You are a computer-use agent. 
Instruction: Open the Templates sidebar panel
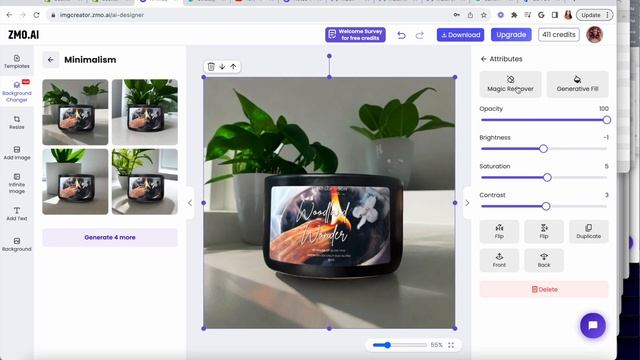[x=17, y=61]
